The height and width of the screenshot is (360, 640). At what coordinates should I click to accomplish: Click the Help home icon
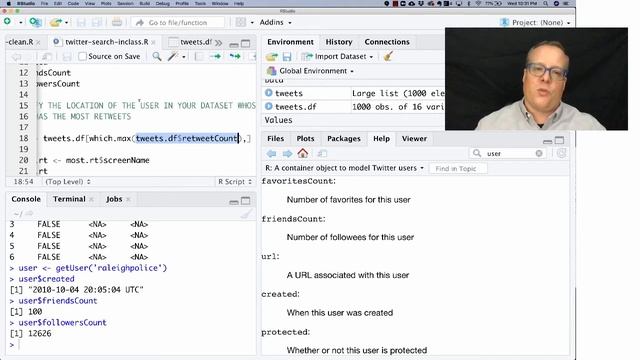pyautogui.click(x=302, y=153)
